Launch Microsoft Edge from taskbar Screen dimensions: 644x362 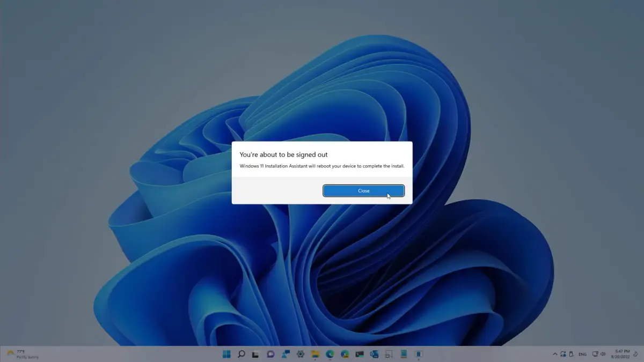pyautogui.click(x=330, y=354)
